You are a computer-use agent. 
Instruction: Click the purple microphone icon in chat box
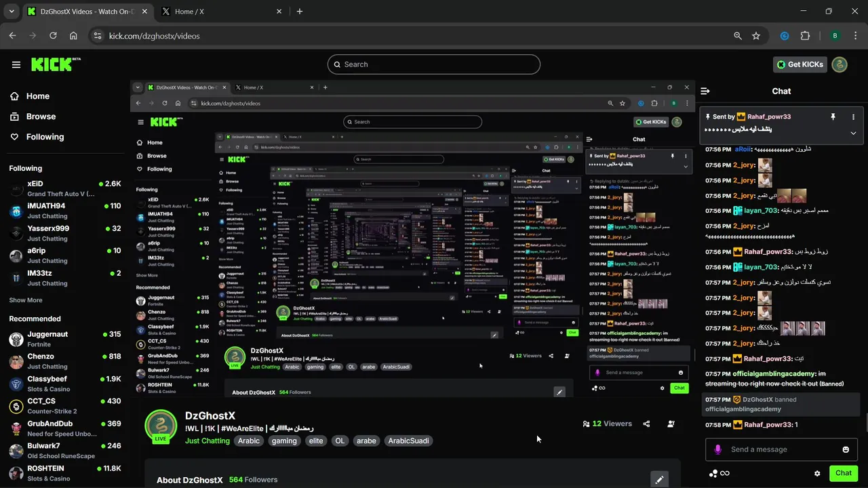(x=717, y=449)
